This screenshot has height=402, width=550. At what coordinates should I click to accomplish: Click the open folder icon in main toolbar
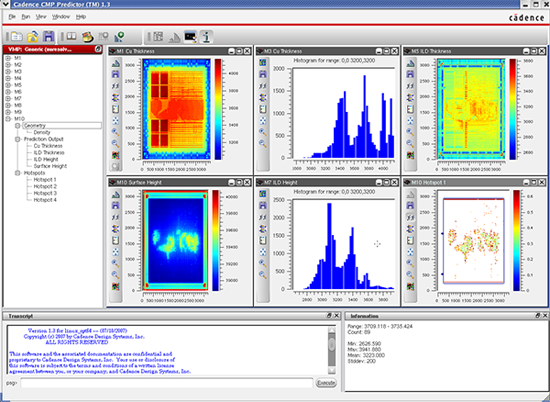33,36
